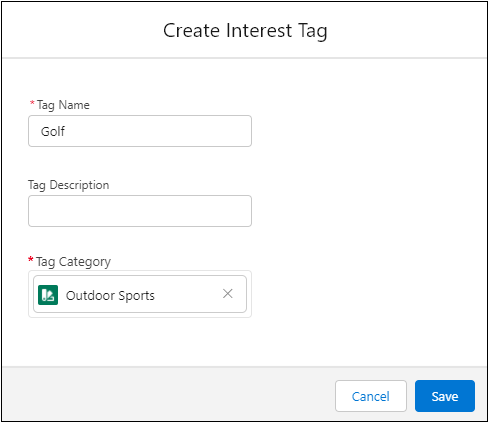Click the Tag Description label
Image resolution: width=489 pixels, height=424 pixels.
point(69,185)
